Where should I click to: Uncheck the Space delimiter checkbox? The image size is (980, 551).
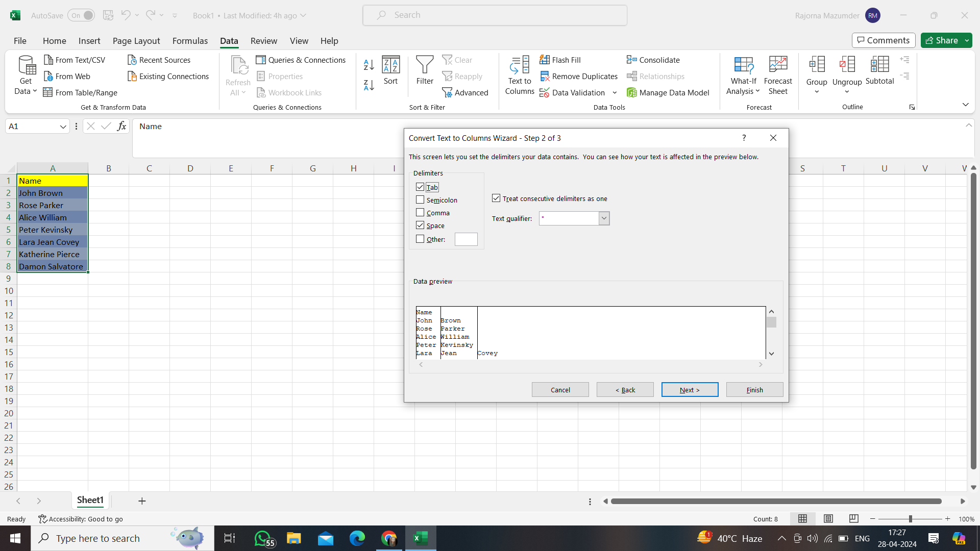pos(420,226)
